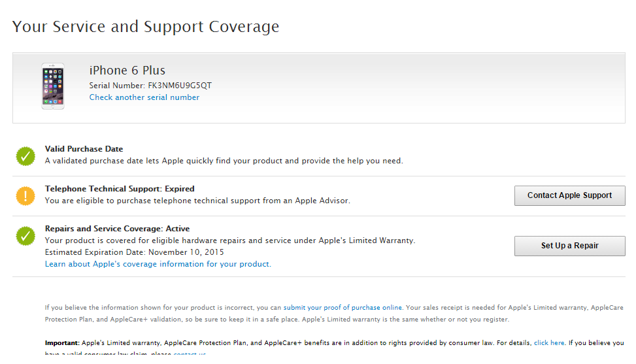This screenshot has height=364, width=636.
Task: Click the telephone support eligibility description text
Action: [197, 201]
